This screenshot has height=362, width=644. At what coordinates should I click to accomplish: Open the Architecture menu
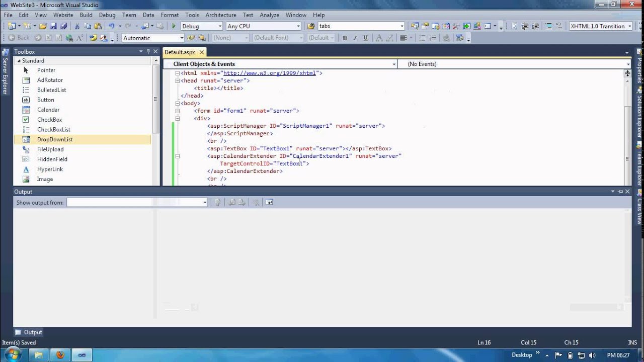pos(221,15)
